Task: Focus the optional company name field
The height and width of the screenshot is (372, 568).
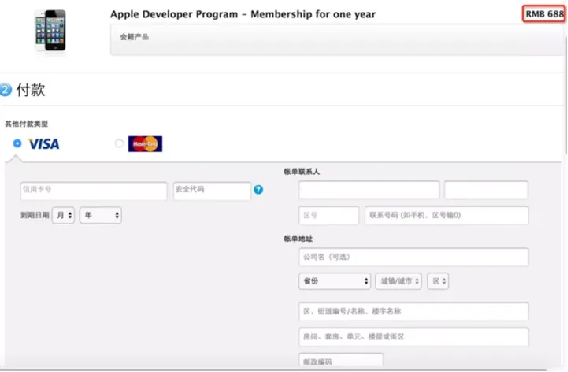Action: click(413, 257)
